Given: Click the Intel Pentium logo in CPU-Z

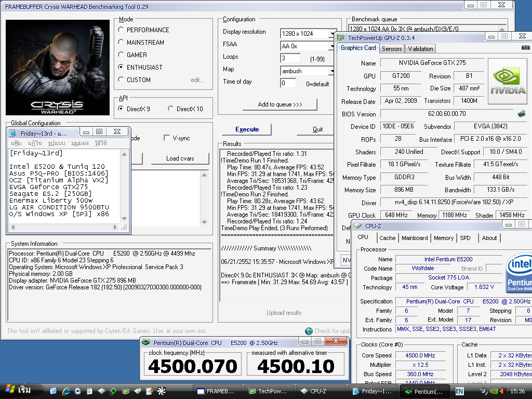Looking at the screenshot, I should click(519, 273).
